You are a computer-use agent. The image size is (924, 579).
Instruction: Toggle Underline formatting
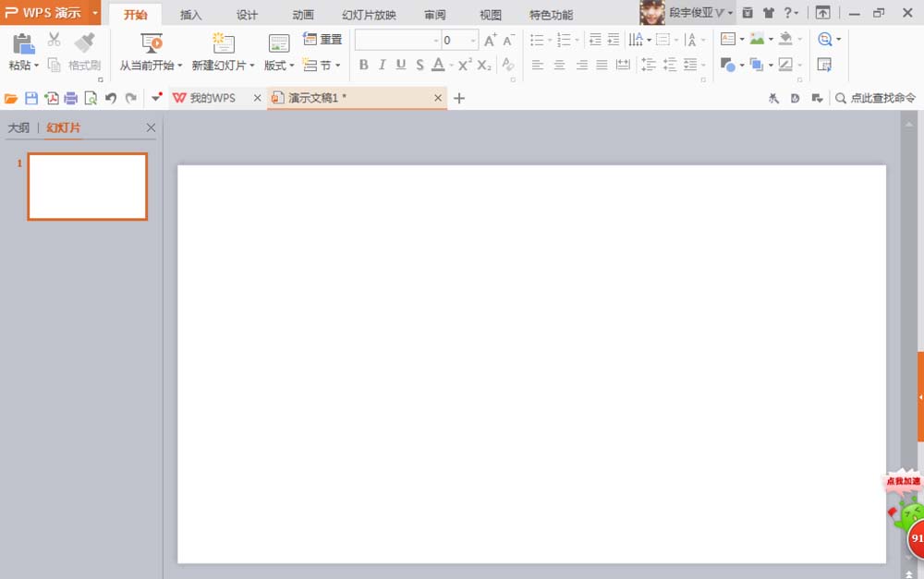coord(401,65)
